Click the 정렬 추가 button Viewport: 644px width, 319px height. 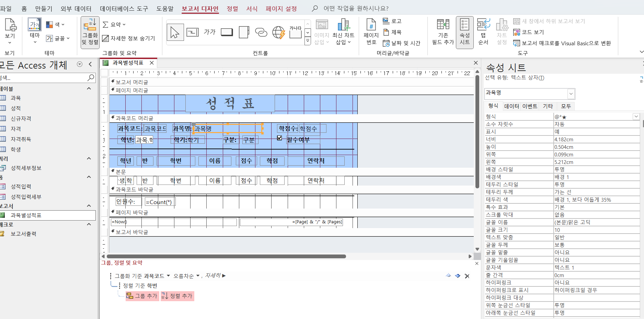[177, 296]
